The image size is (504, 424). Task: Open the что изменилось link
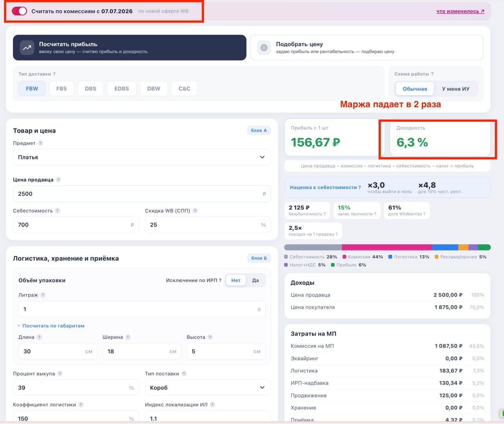coord(460,11)
